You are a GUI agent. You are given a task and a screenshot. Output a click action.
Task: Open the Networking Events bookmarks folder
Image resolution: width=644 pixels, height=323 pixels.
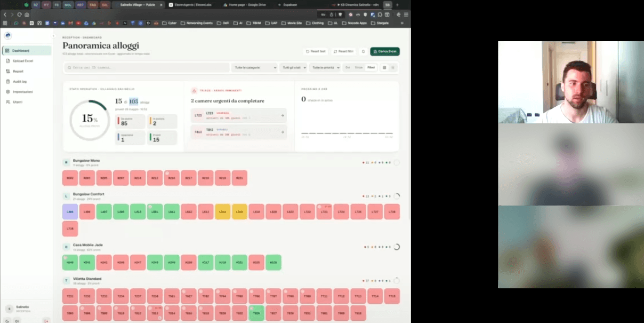pos(197,23)
